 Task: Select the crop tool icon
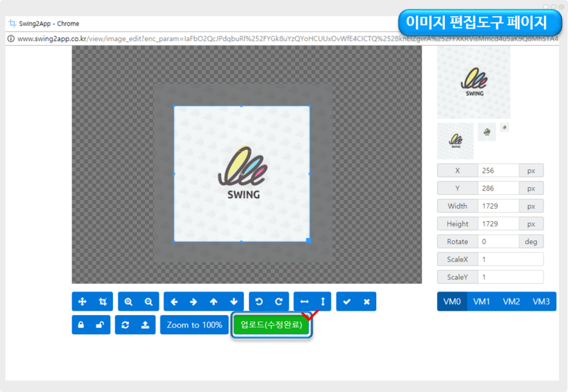coord(103,302)
